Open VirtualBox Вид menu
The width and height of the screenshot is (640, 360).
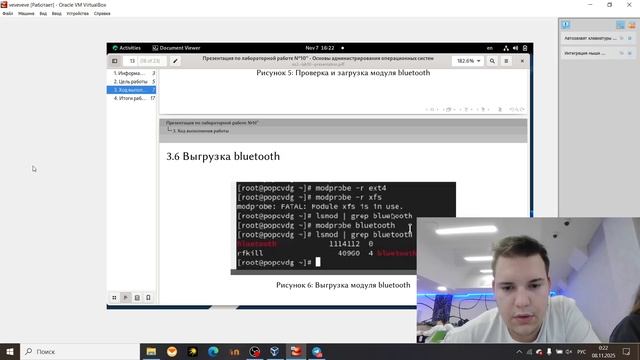click(x=43, y=13)
